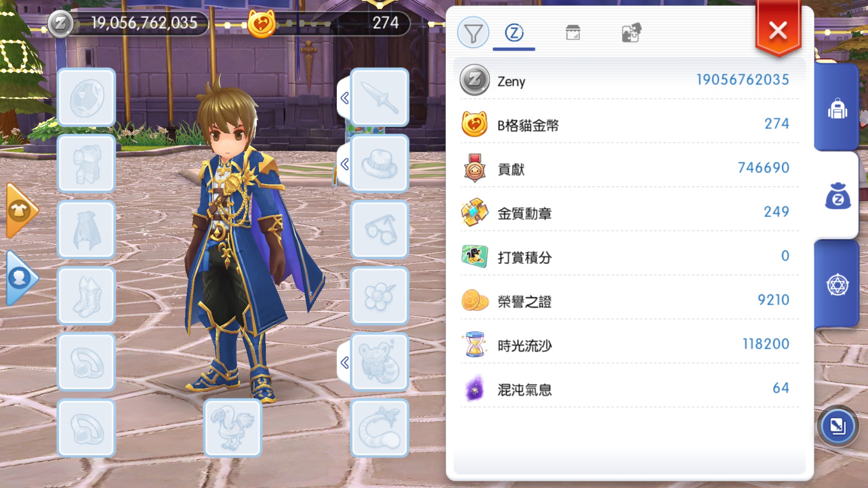Switch to the Zeny currency tab
868x488 pixels.
(x=514, y=33)
